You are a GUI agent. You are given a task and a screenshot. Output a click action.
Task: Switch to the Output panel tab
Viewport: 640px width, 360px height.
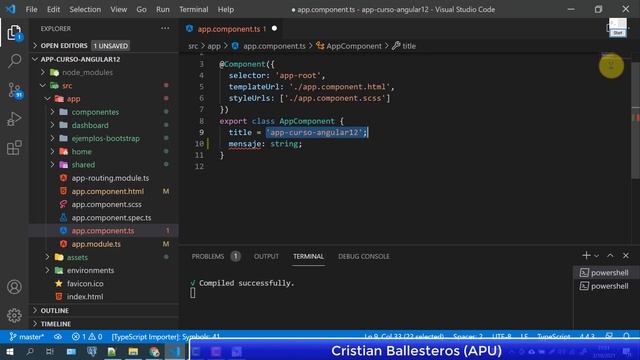[266, 256]
